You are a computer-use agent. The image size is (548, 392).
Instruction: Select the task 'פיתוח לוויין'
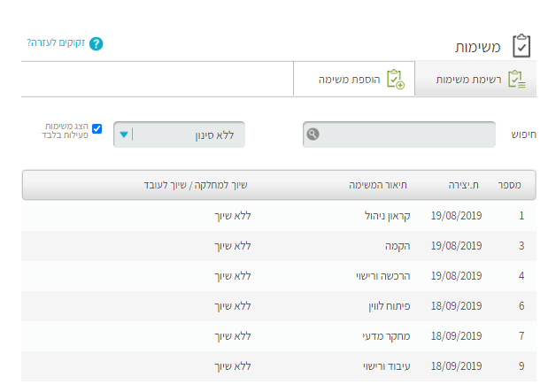click(389, 306)
